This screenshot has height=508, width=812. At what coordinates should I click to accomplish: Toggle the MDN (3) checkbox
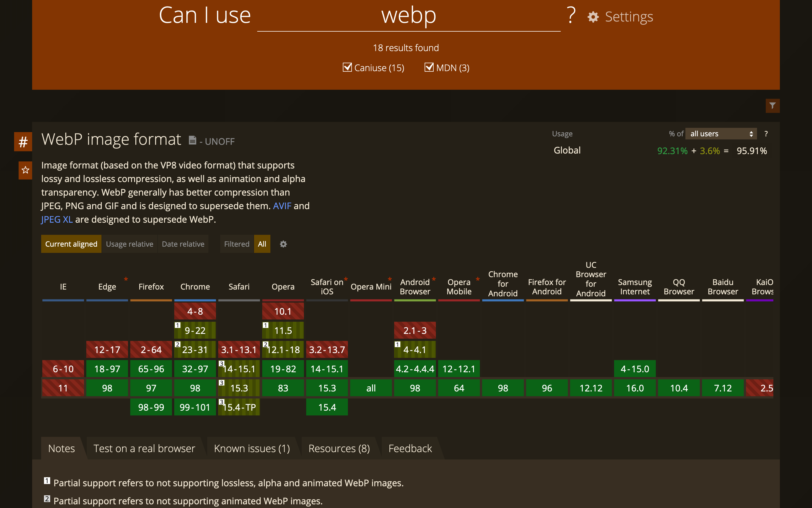(x=429, y=67)
